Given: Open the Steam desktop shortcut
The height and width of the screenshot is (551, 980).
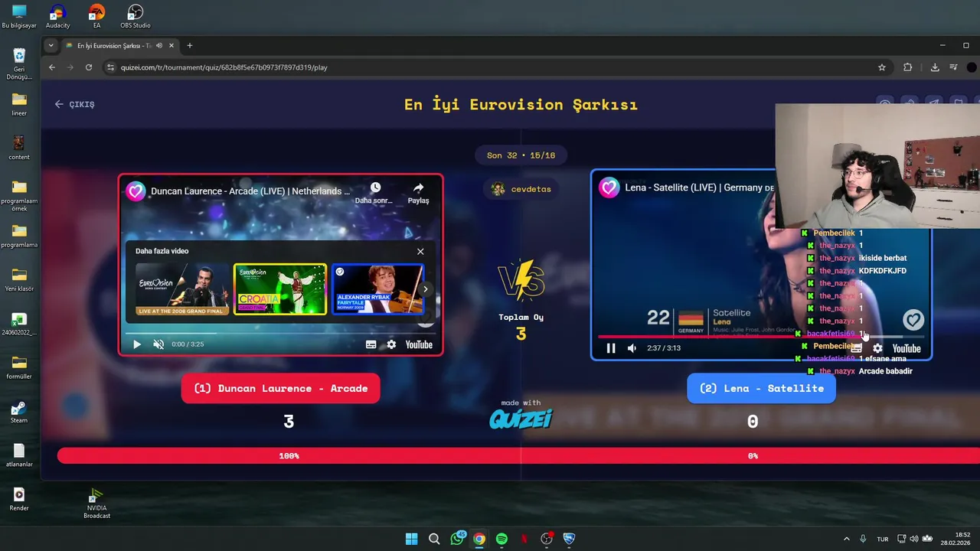Looking at the screenshot, I should point(19,412).
